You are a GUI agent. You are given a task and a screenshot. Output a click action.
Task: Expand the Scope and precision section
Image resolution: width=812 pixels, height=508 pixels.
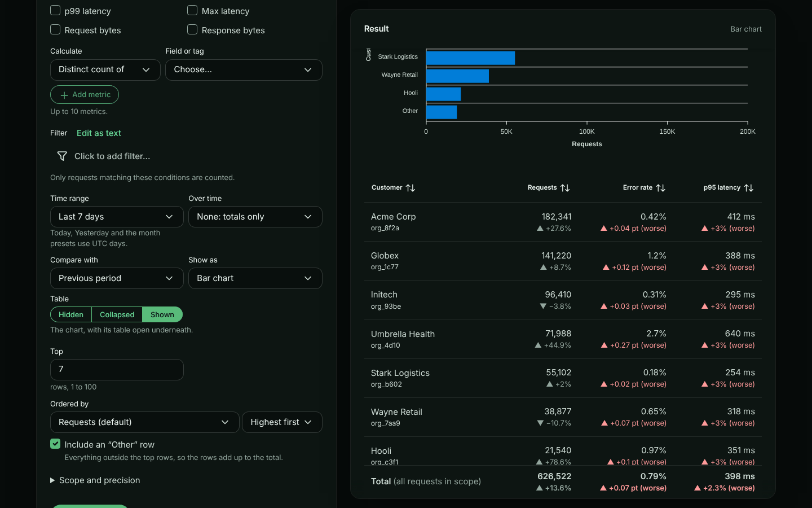click(x=95, y=480)
